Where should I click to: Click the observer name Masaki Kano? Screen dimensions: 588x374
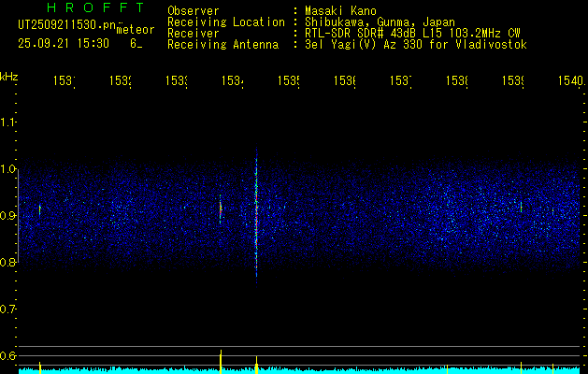pos(340,10)
